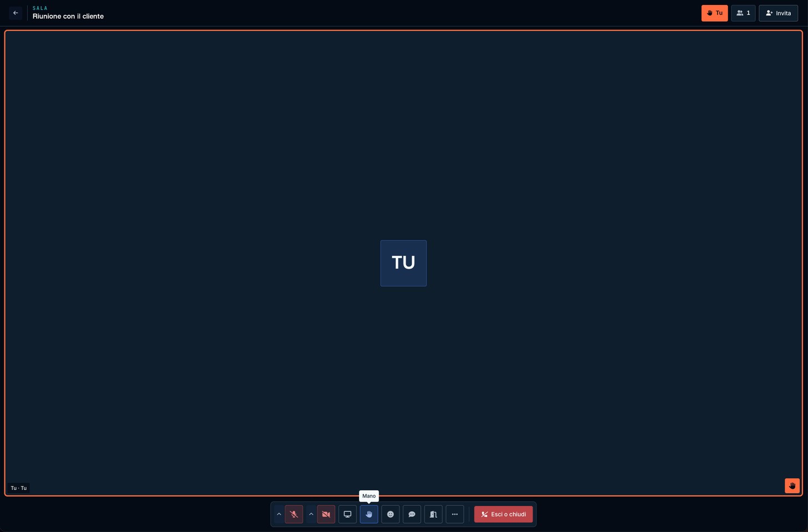Open emoji reactions
The width and height of the screenshot is (808, 532).
390,514
